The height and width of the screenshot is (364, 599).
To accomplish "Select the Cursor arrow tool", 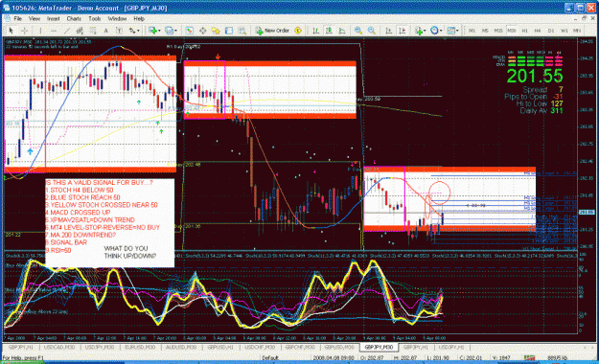I will coord(11,31).
